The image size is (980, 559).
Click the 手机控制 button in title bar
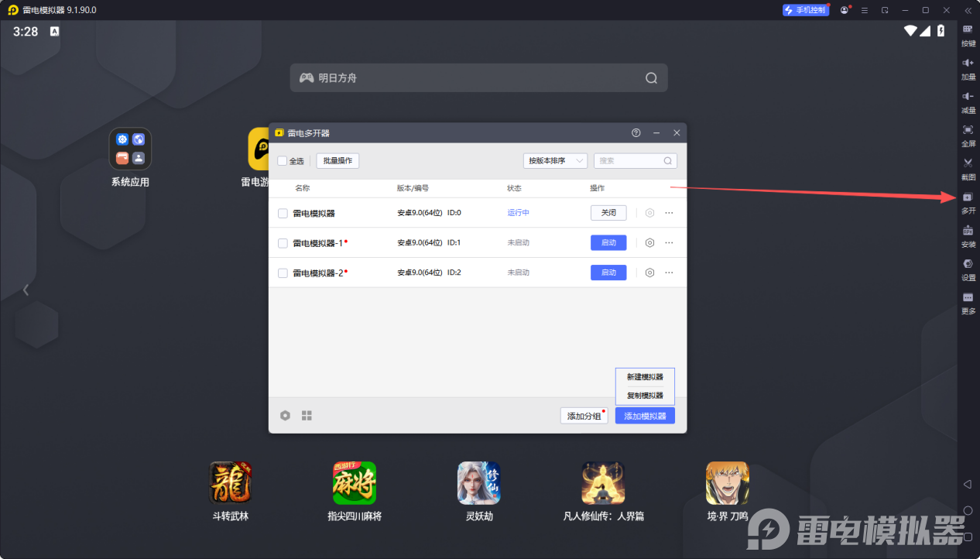pos(806,10)
